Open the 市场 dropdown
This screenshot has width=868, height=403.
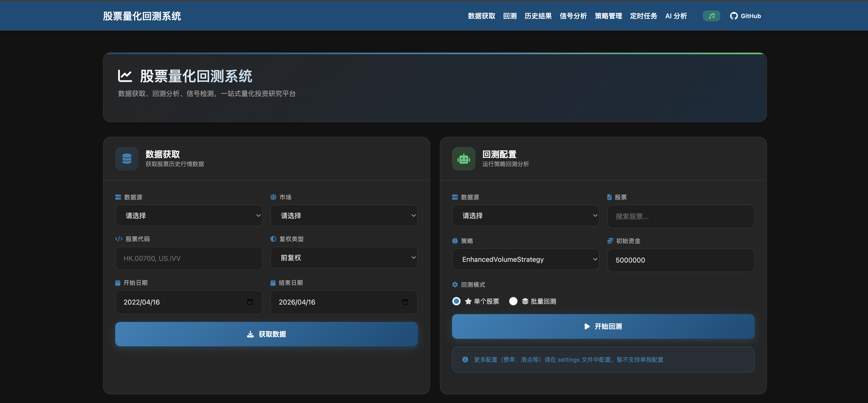pyautogui.click(x=344, y=215)
